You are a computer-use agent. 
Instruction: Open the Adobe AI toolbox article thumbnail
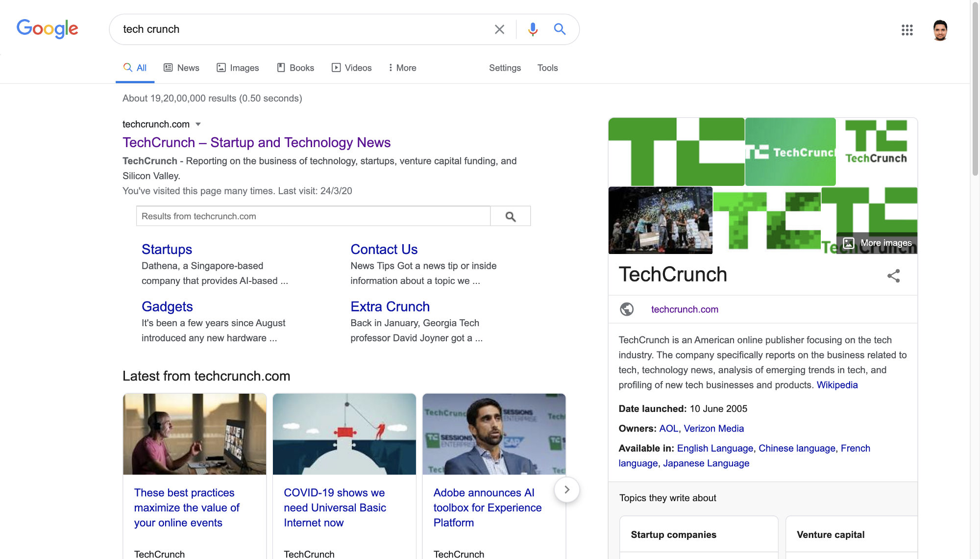tap(494, 434)
